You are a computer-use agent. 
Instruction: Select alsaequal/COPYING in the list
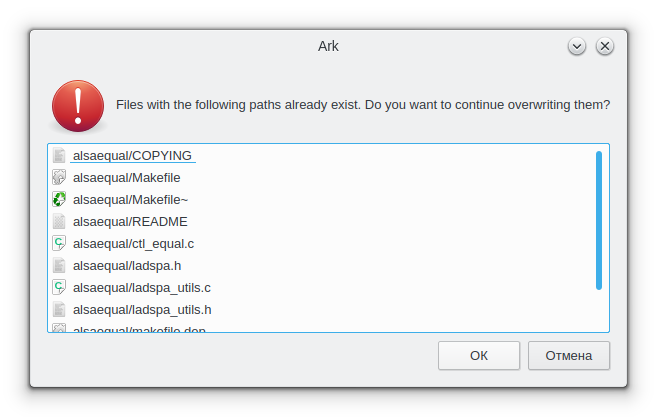[132, 156]
